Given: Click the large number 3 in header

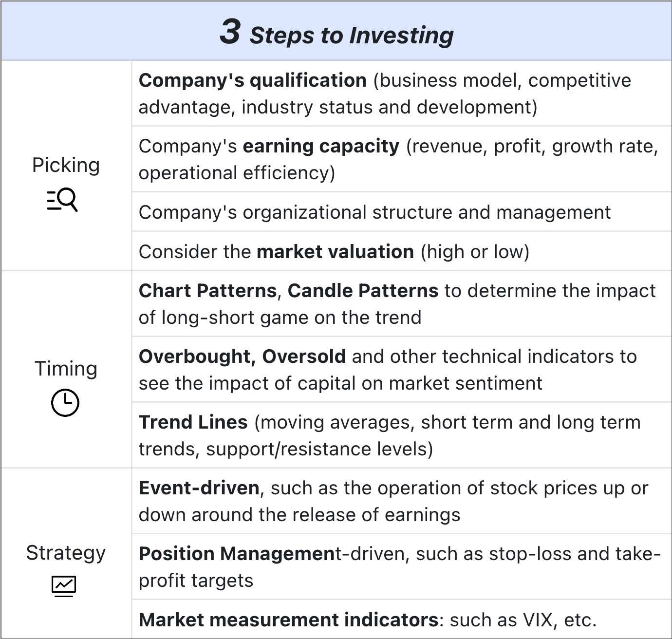Looking at the screenshot, I should pyautogui.click(x=230, y=32).
